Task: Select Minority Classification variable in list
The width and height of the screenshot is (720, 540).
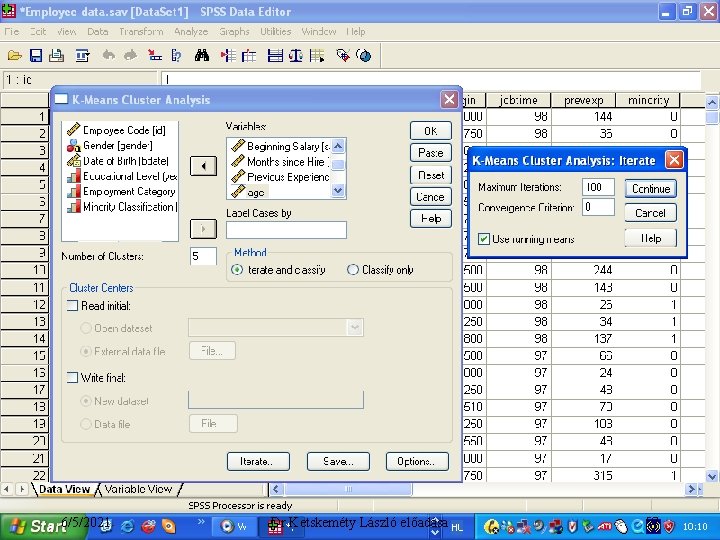Action: [120, 207]
